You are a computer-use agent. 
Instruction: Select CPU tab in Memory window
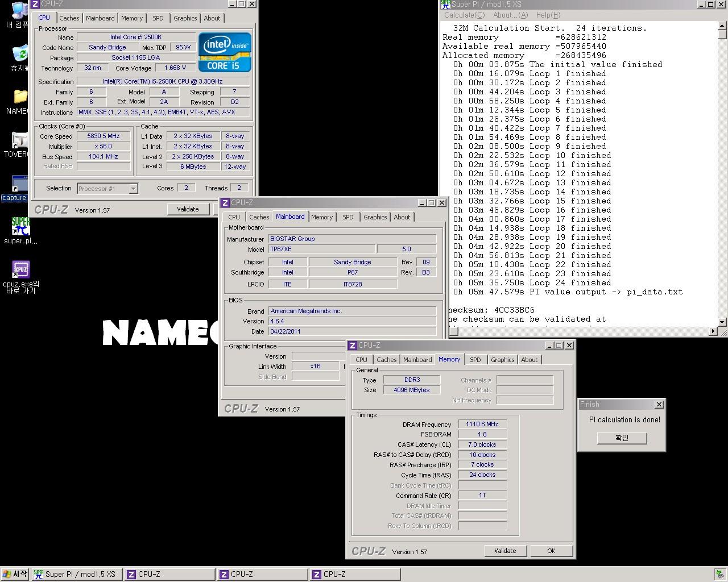pyautogui.click(x=362, y=360)
